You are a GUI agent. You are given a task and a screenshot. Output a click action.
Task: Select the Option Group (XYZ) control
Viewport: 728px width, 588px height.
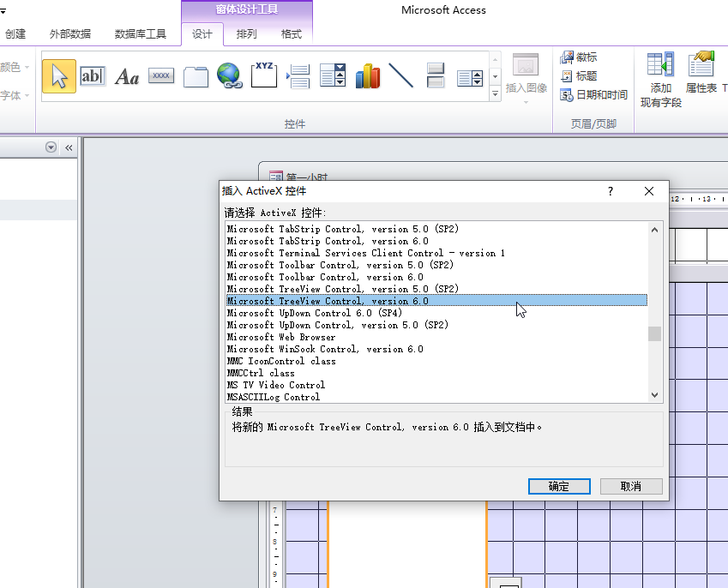point(264,75)
